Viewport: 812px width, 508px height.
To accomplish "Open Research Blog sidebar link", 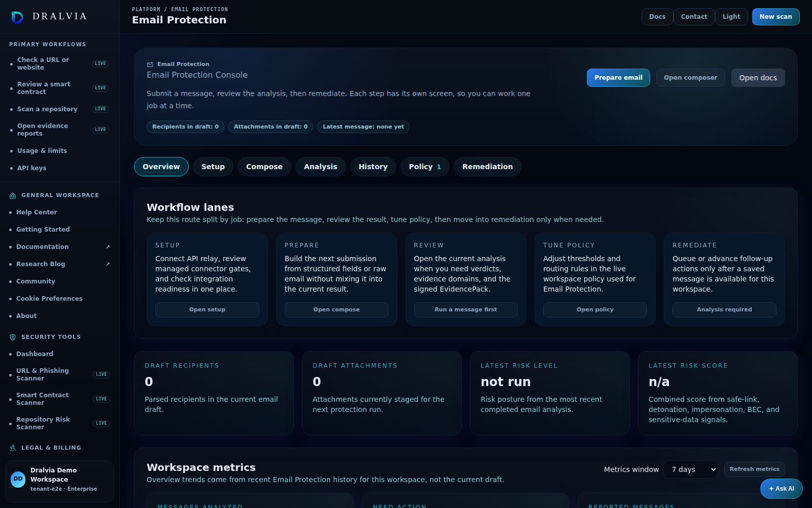I will tap(59, 264).
